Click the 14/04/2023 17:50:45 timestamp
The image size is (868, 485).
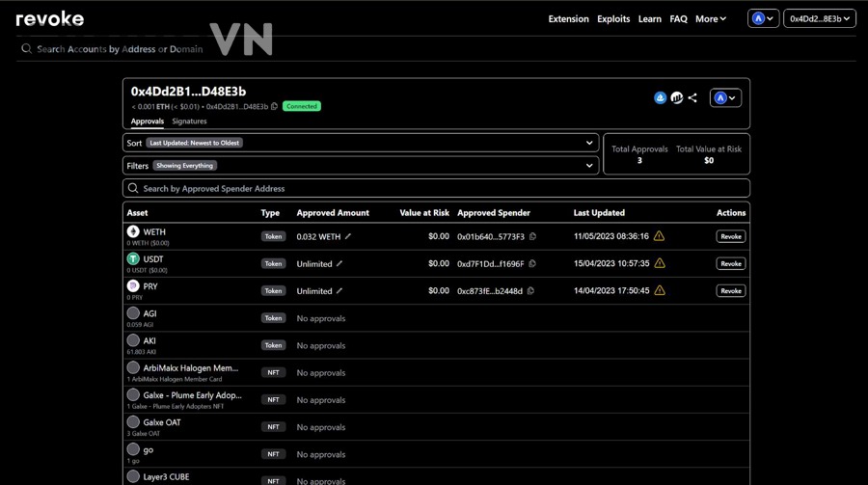pos(611,290)
